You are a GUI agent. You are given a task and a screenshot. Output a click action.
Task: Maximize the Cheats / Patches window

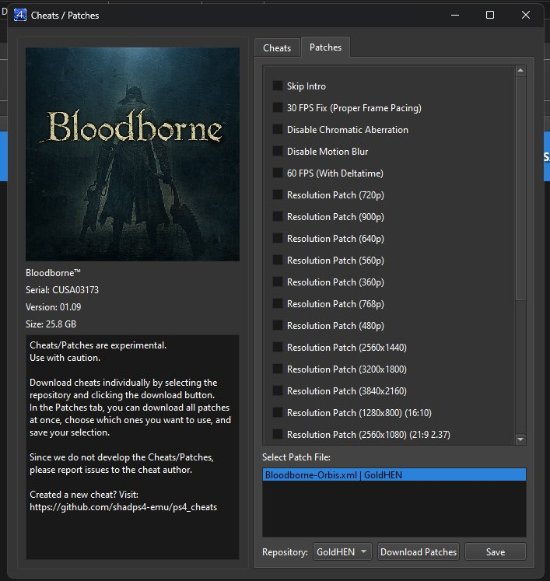coord(490,15)
